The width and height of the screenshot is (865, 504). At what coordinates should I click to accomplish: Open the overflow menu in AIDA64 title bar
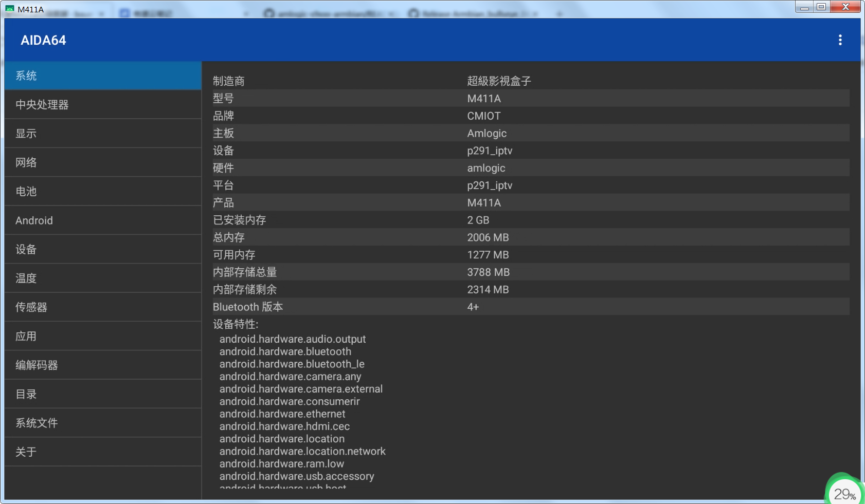[x=841, y=40]
